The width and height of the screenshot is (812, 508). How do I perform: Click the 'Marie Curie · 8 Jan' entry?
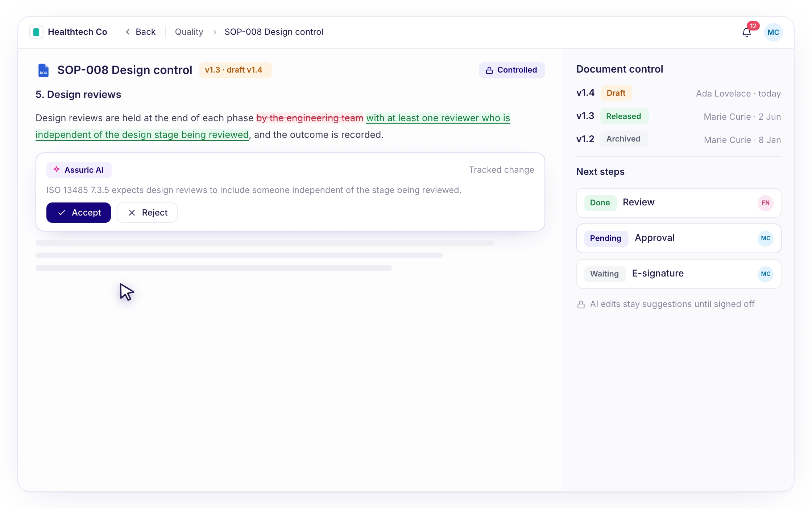tap(742, 140)
